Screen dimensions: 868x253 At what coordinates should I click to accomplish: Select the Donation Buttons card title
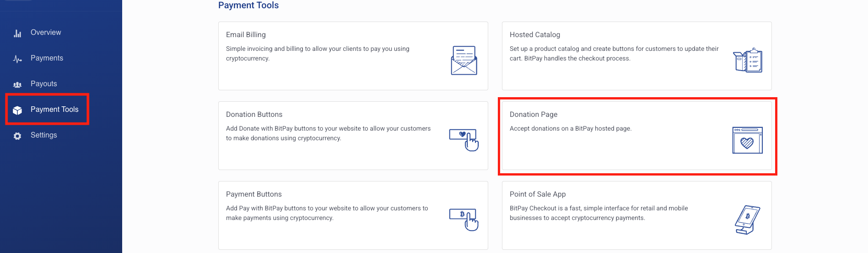(254, 115)
